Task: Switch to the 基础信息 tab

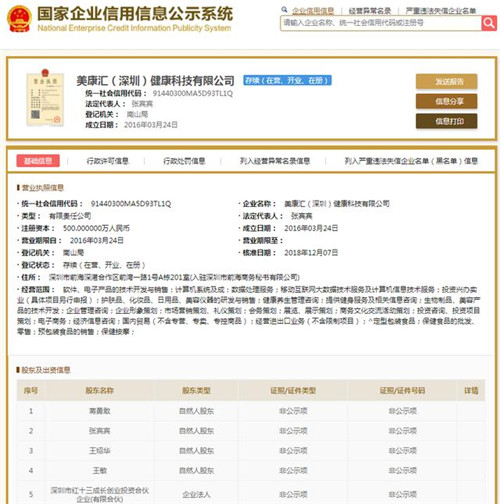Action: tap(38, 161)
